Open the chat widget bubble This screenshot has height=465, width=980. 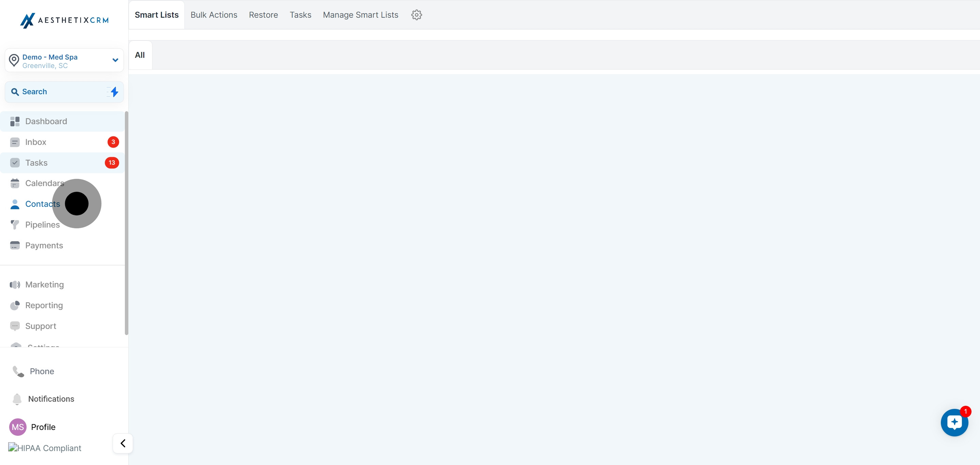[x=954, y=422]
